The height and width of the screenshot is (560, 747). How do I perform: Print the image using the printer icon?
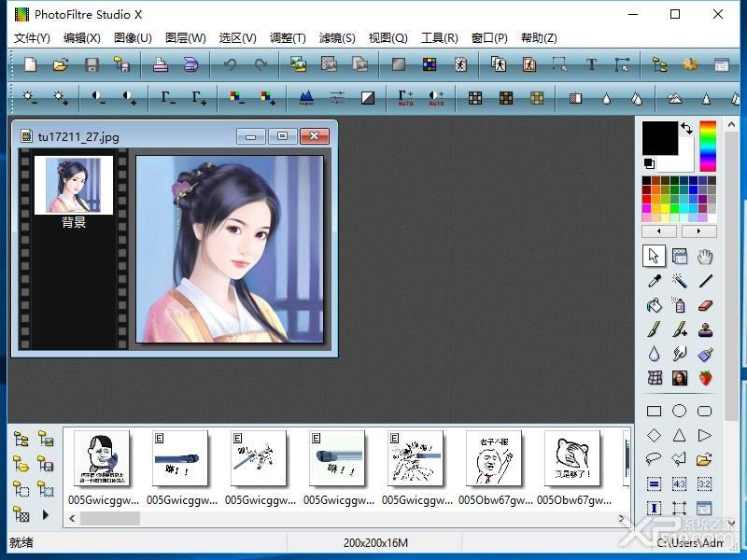(161, 64)
